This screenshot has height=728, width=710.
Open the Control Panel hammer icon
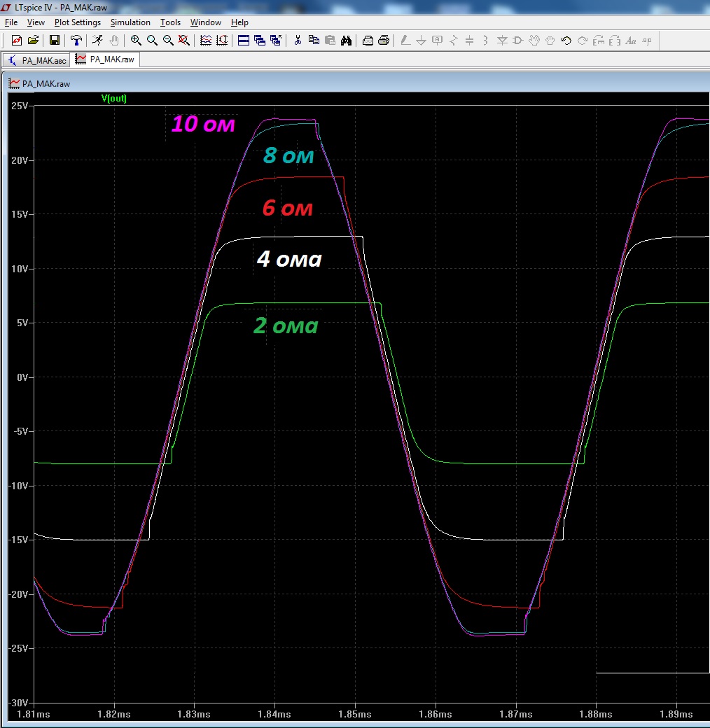tap(76, 41)
